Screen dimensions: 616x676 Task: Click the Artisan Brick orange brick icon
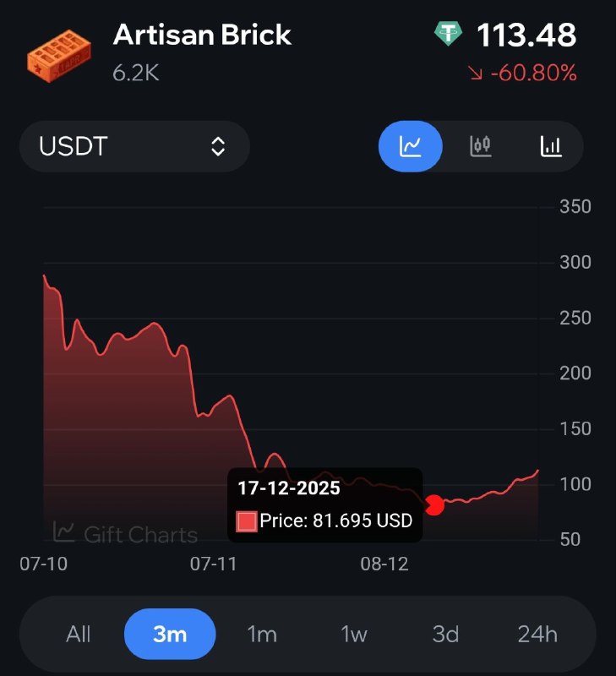coord(59,53)
